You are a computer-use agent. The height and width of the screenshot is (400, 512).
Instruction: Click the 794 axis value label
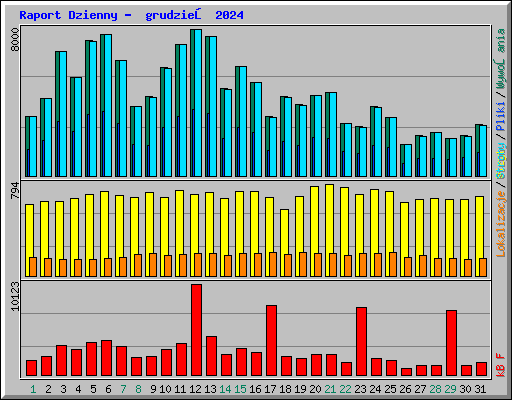click(15, 190)
